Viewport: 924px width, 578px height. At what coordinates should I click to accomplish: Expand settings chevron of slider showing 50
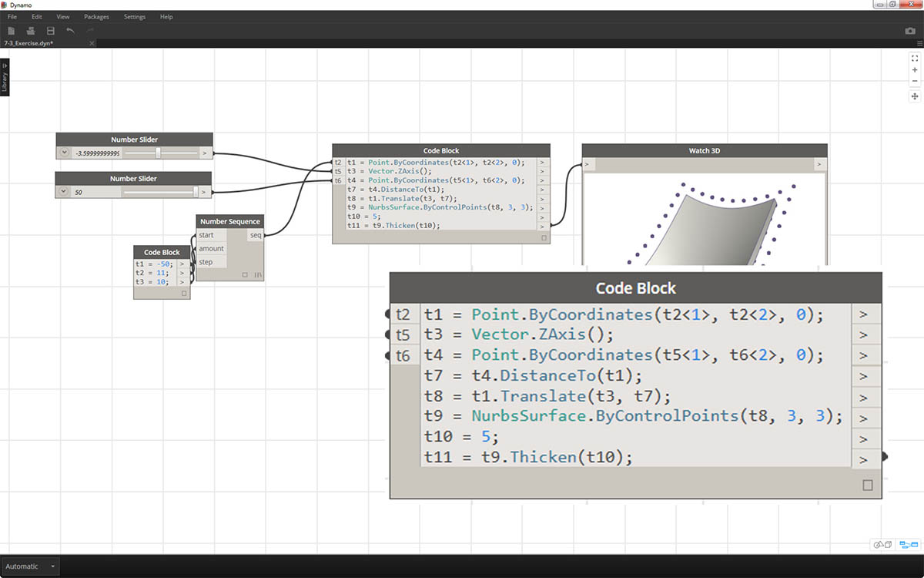(x=64, y=192)
